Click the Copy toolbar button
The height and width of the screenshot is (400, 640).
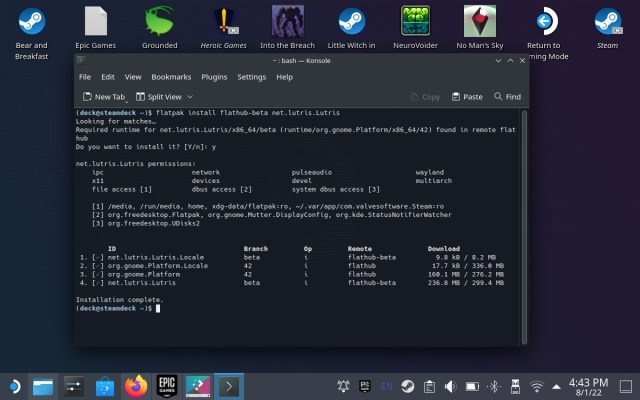pyautogui.click(x=425, y=97)
